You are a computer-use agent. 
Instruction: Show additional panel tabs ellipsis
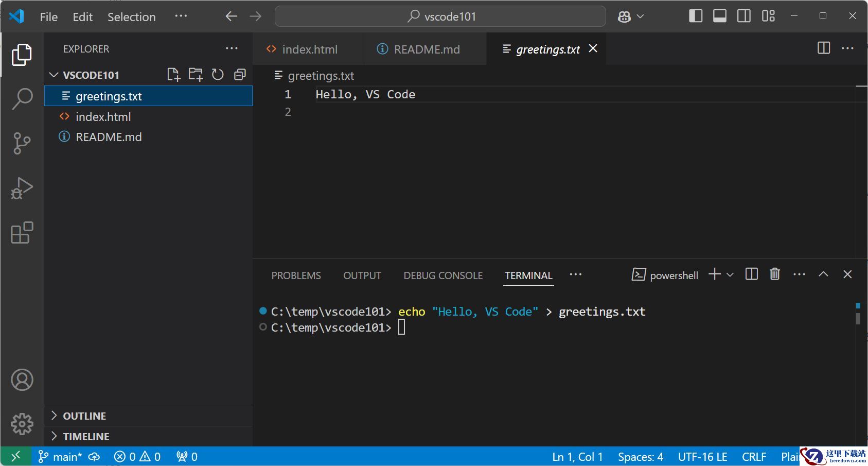[575, 274]
